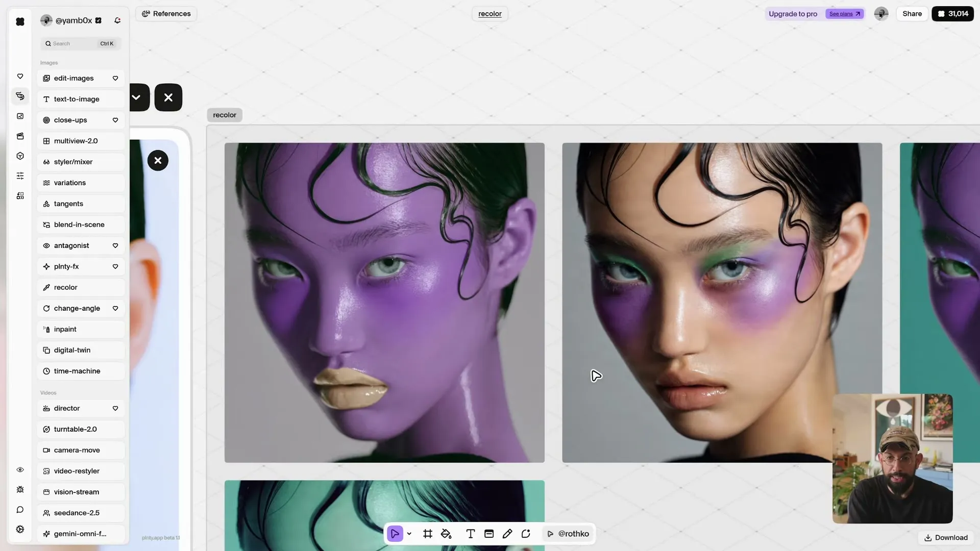
Task: Click the @rothko collaborator cursor label
Action: click(569, 534)
